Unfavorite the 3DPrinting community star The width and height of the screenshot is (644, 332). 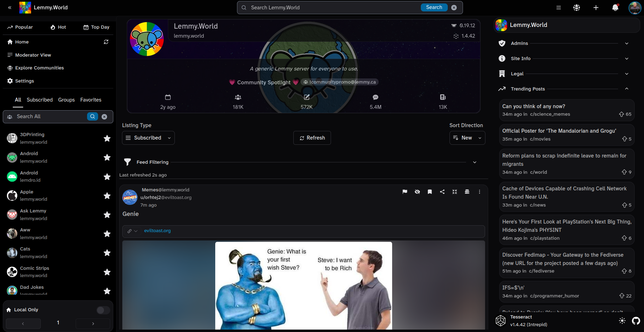click(107, 138)
